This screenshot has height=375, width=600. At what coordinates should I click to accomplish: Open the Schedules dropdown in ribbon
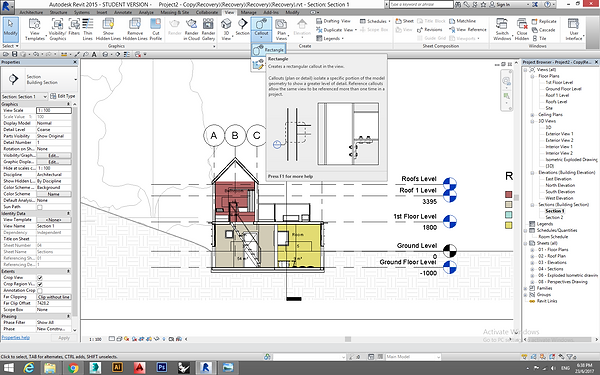click(x=375, y=21)
